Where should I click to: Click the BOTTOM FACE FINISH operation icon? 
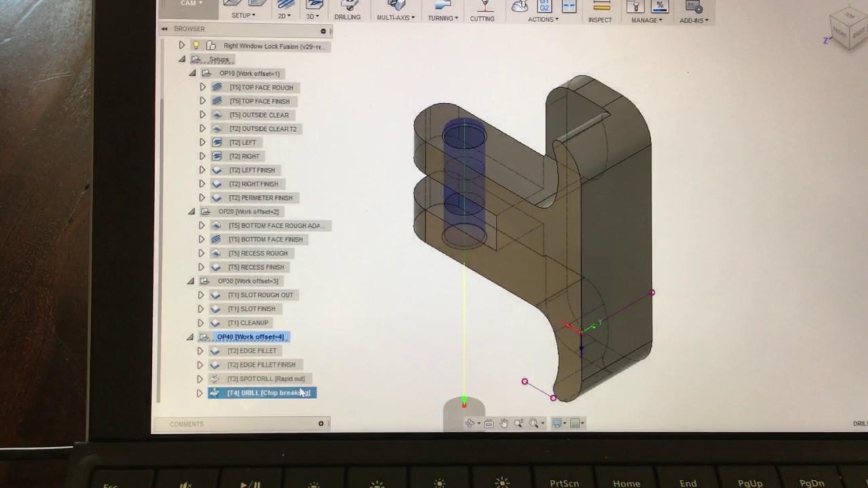tap(216, 239)
